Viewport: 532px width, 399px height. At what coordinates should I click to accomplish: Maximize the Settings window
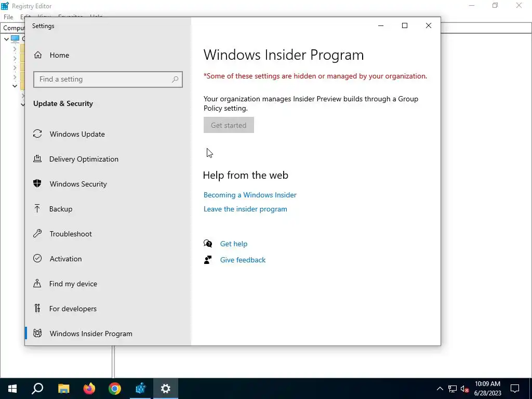point(404,26)
